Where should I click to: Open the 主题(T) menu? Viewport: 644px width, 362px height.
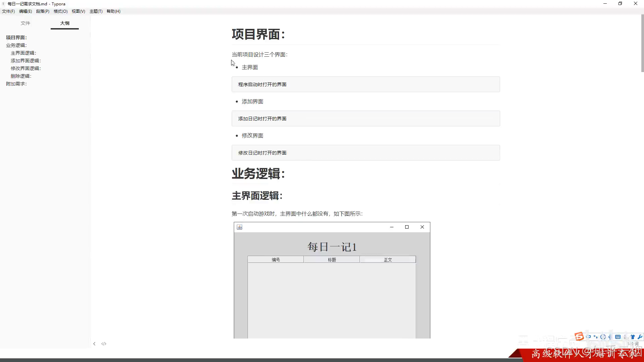point(96,11)
